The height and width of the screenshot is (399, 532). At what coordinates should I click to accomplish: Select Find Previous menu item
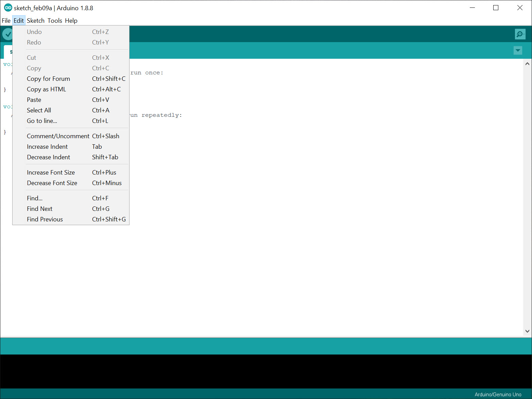[x=45, y=219]
